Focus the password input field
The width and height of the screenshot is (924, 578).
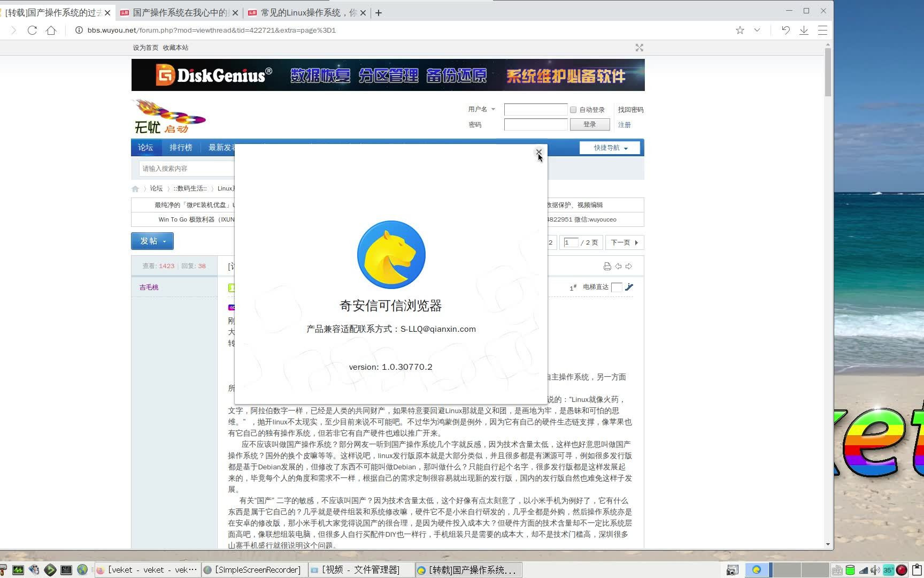coord(535,125)
